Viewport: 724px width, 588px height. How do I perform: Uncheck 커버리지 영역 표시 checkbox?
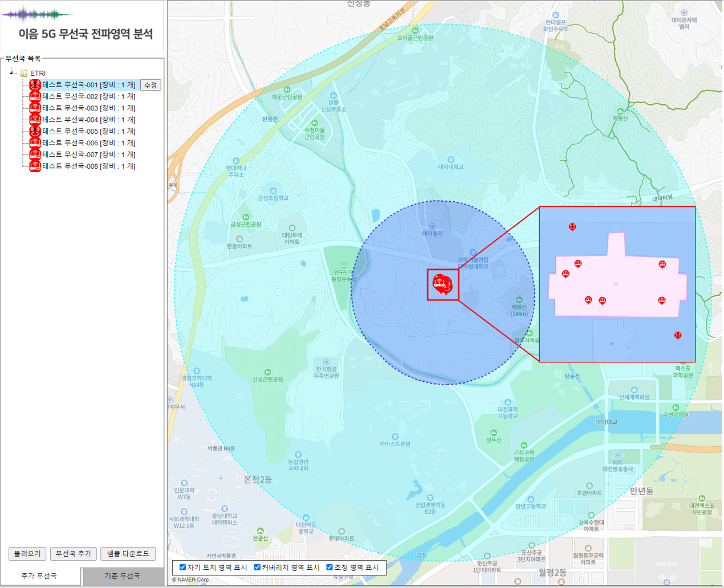(257, 567)
